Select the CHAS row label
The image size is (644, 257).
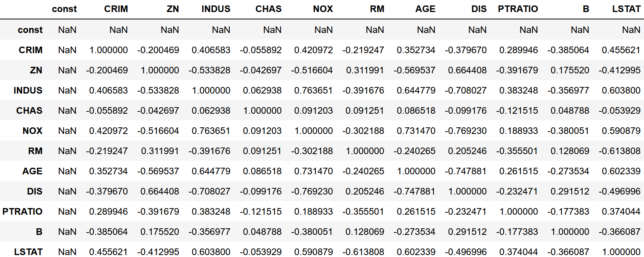[x=29, y=111]
